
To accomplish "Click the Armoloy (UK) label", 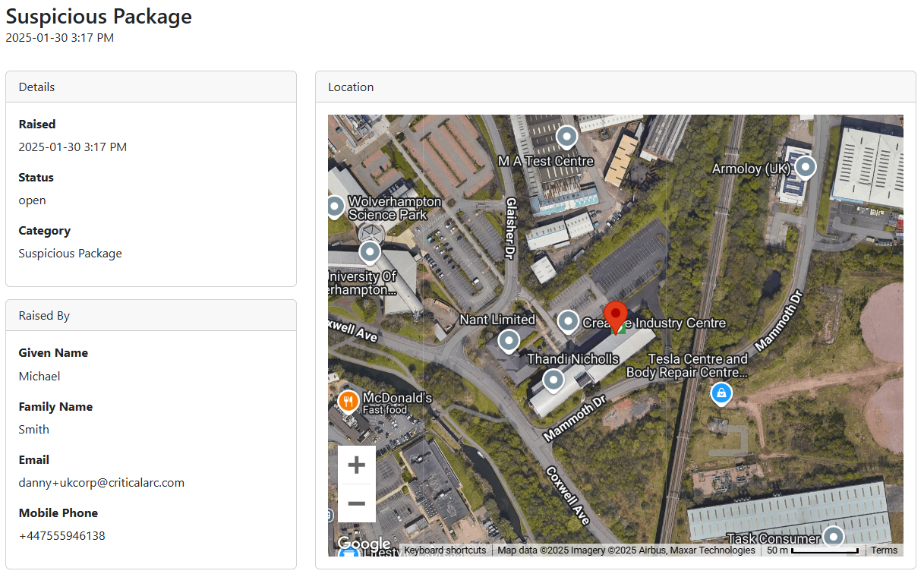I will pyautogui.click(x=751, y=169).
